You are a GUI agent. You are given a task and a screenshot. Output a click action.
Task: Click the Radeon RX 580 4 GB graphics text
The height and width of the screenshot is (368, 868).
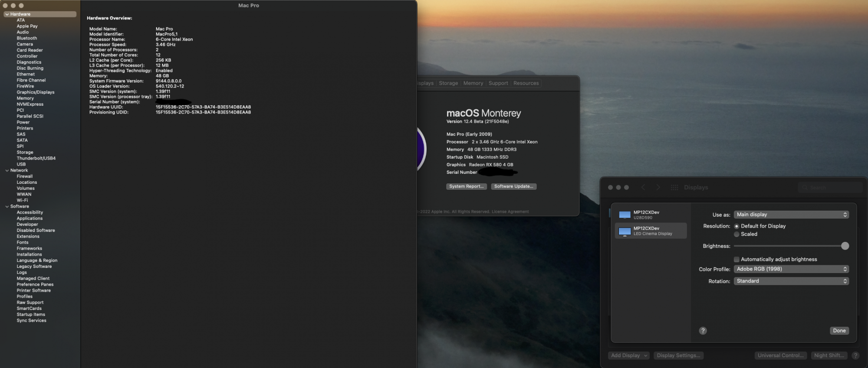(x=491, y=165)
